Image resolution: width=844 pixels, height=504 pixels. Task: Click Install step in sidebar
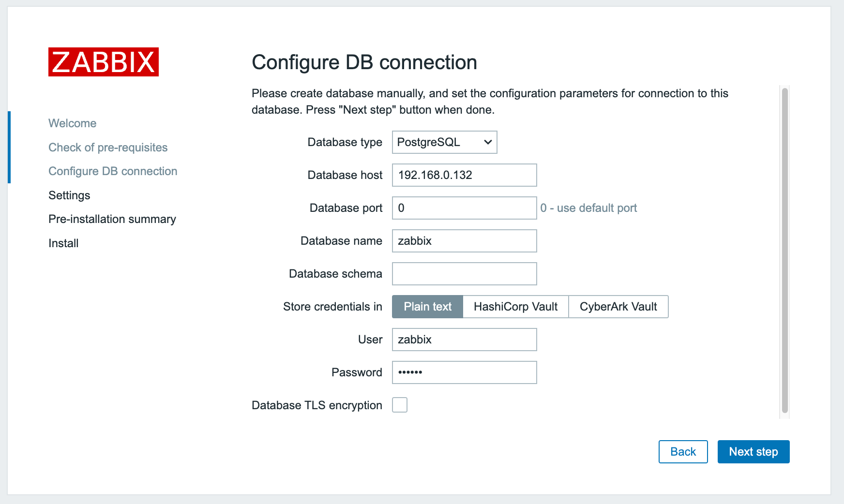click(63, 243)
